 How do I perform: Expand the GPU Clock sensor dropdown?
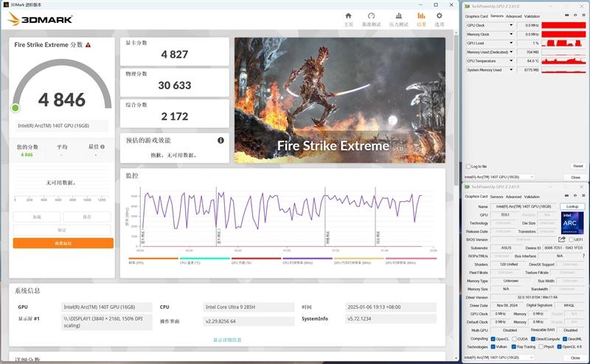pos(512,26)
